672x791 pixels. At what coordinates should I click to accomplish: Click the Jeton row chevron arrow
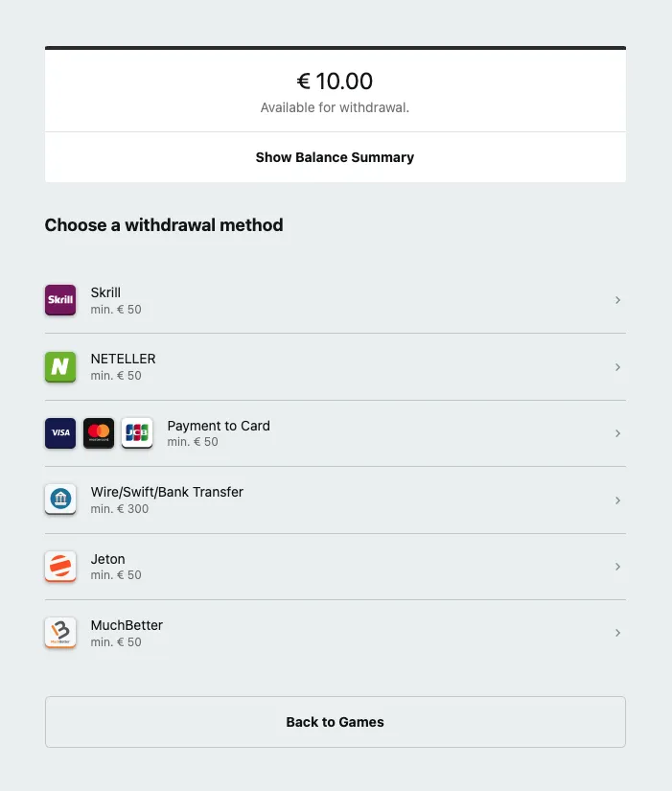[x=617, y=567]
